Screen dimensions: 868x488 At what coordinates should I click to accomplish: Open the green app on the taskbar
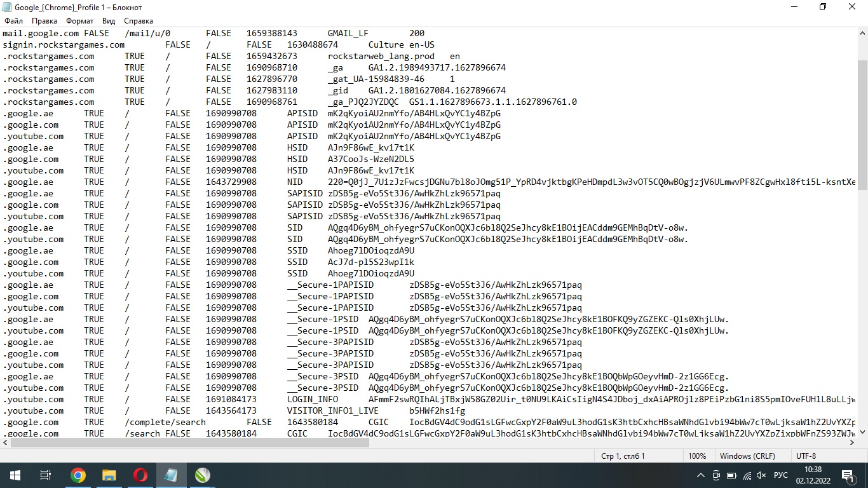click(x=202, y=475)
